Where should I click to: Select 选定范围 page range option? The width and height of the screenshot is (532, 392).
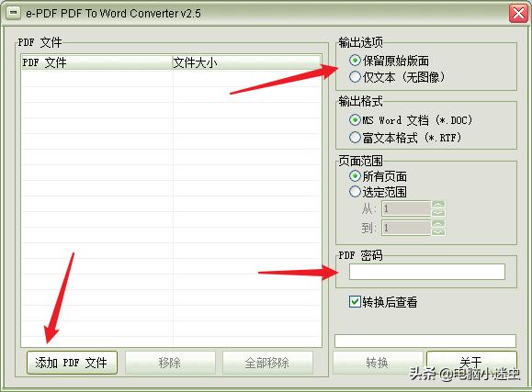click(355, 192)
